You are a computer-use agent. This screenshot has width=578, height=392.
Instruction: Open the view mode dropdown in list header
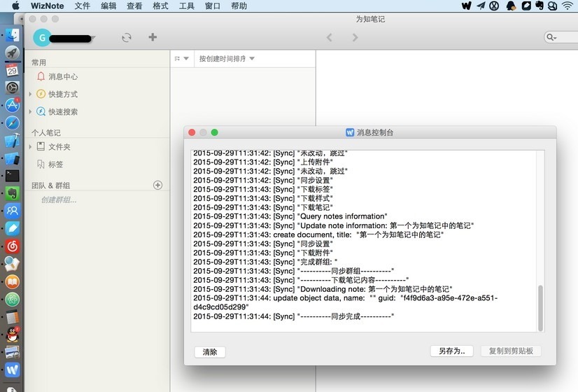tap(182, 59)
